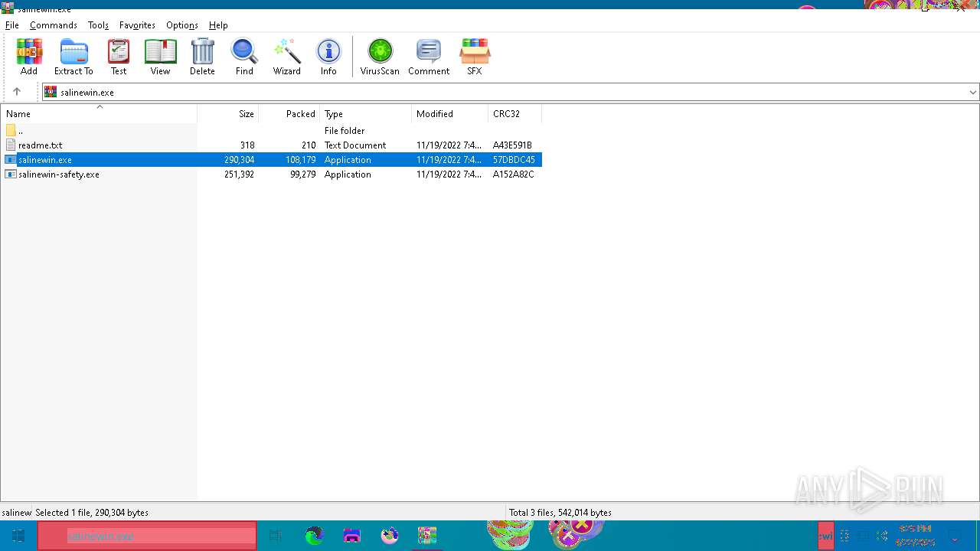Open the Help menu
The height and width of the screenshot is (551, 980).
pyautogui.click(x=218, y=24)
